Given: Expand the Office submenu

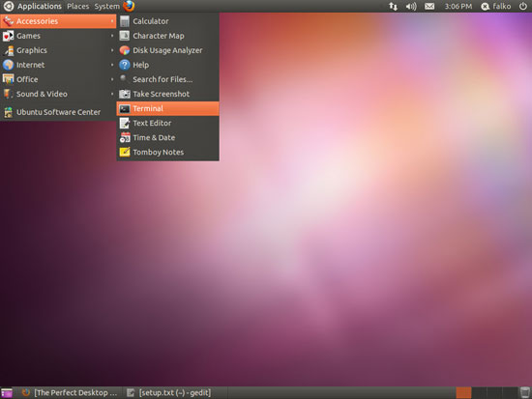Looking at the screenshot, I should point(58,79).
